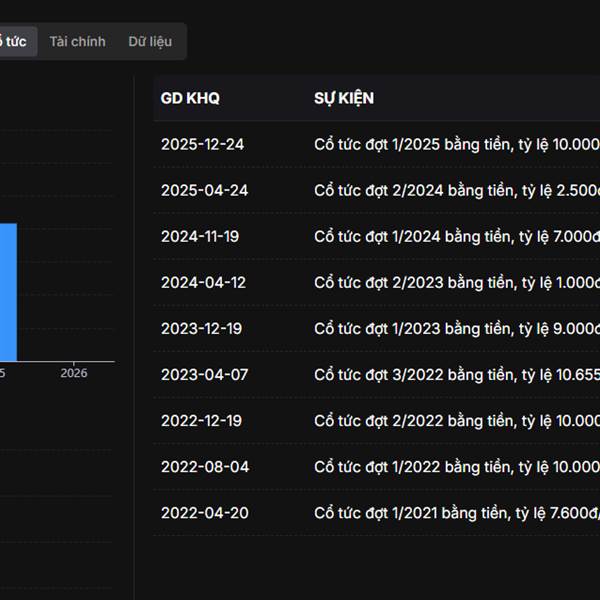Open the Dữ liệu tab

(x=150, y=41)
